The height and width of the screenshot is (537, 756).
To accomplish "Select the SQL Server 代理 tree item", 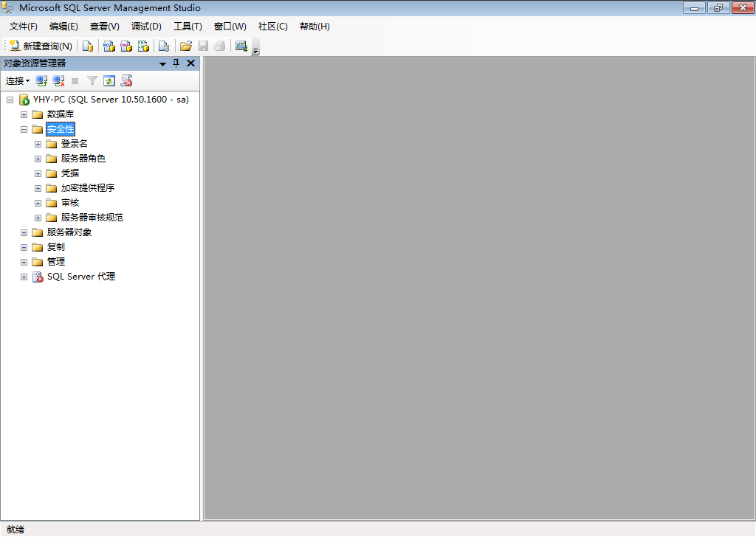I will [81, 277].
